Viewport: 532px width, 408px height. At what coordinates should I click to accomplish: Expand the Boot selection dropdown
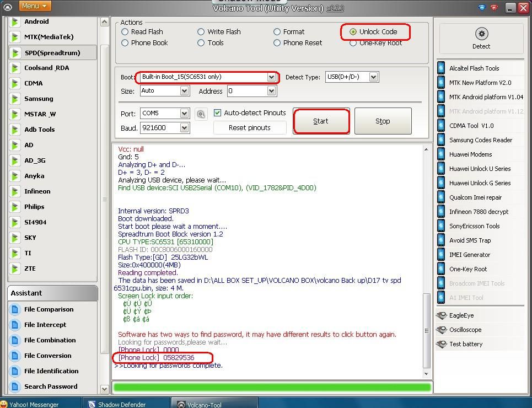pyautogui.click(x=271, y=77)
